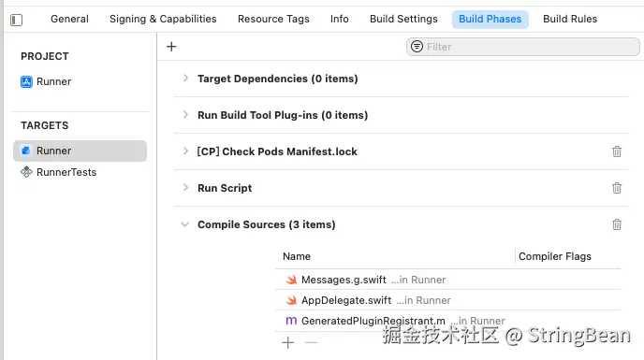Click the Target Dependencies (0 items) title
Image resolution: width=644 pixels, height=360 pixels.
click(x=278, y=79)
